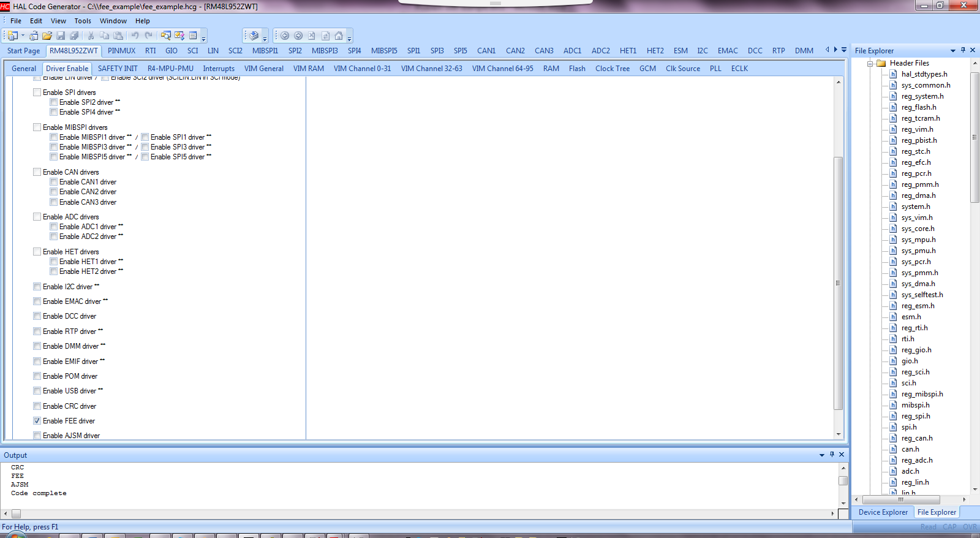Check Enable ADC1 driver checkbox
The image size is (980, 538).
(54, 227)
